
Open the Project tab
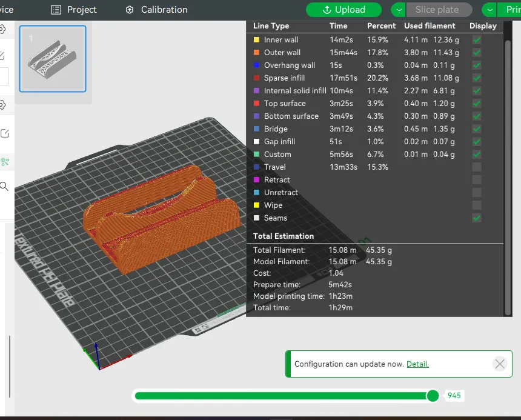coord(74,10)
